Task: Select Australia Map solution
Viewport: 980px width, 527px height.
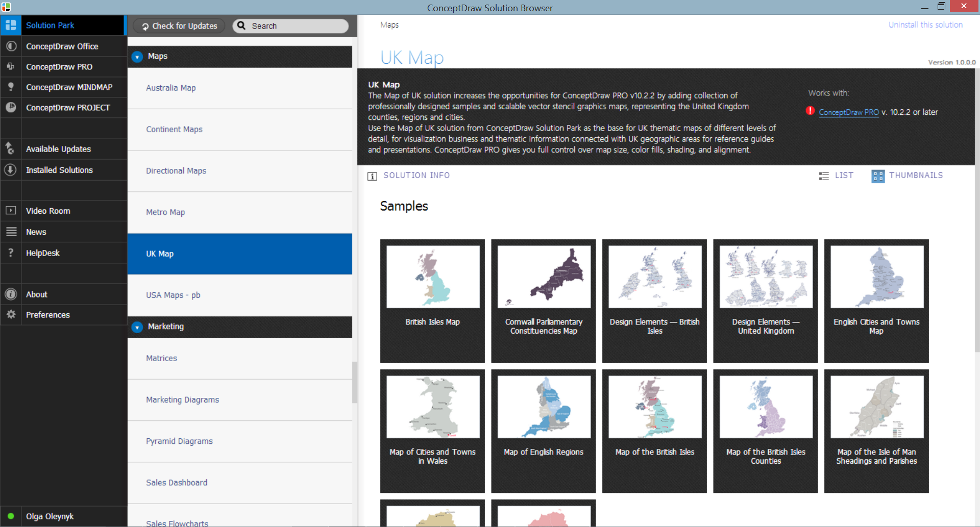Action: click(x=240, y=88)
